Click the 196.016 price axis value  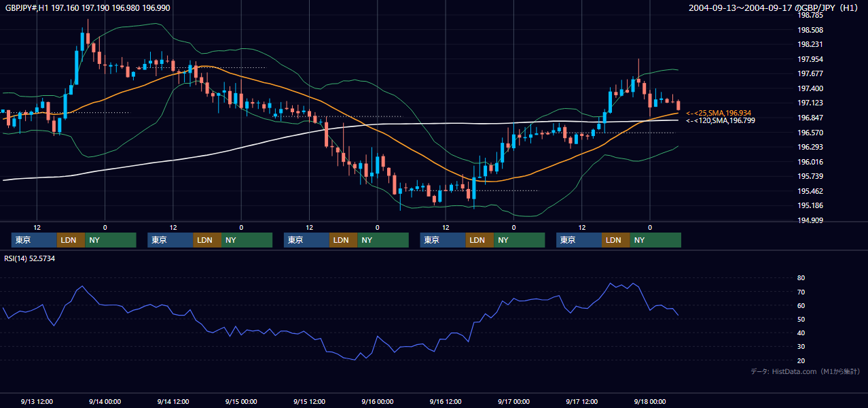810,162
